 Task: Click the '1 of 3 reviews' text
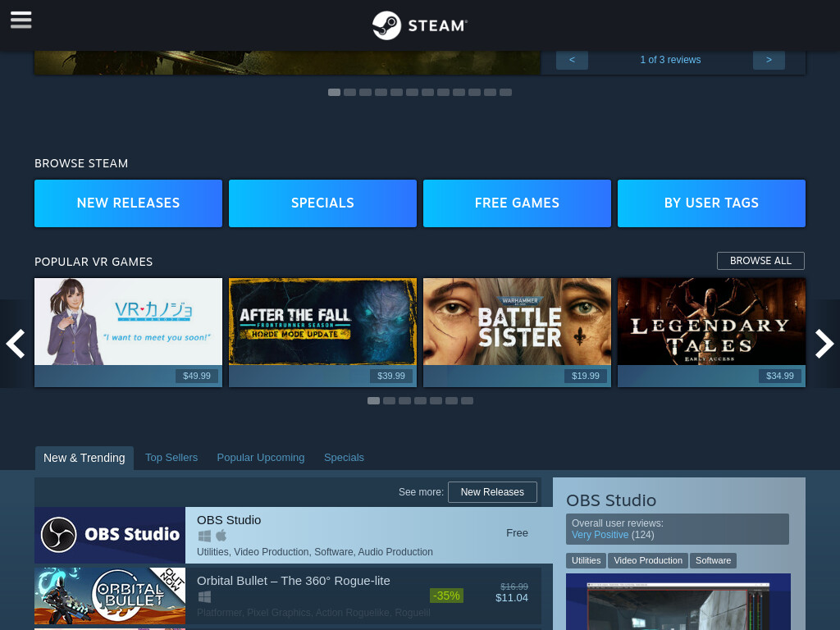point(670,60)
